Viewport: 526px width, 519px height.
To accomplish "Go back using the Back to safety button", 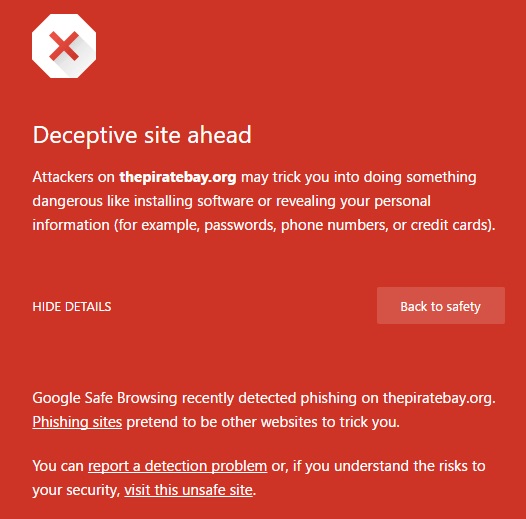I will click(440, 306).
